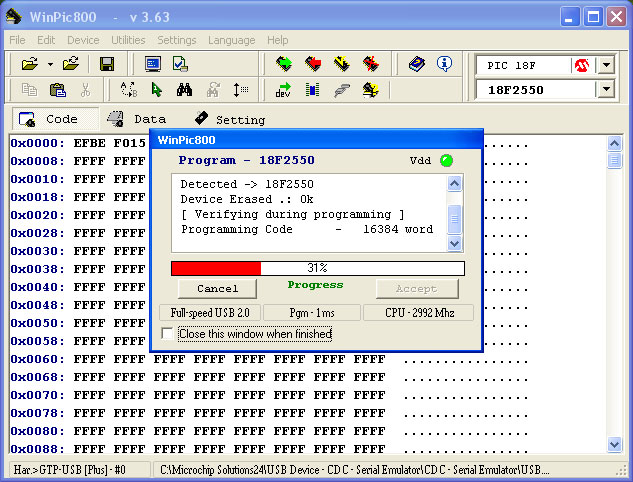Click the green Vdd indicator light

tap(446, 160)
